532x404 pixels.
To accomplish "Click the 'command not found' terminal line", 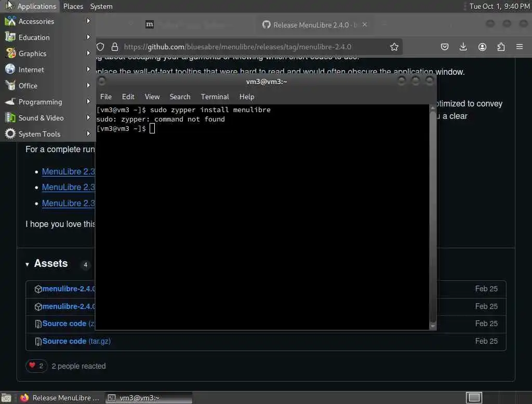I will (161, 119).
